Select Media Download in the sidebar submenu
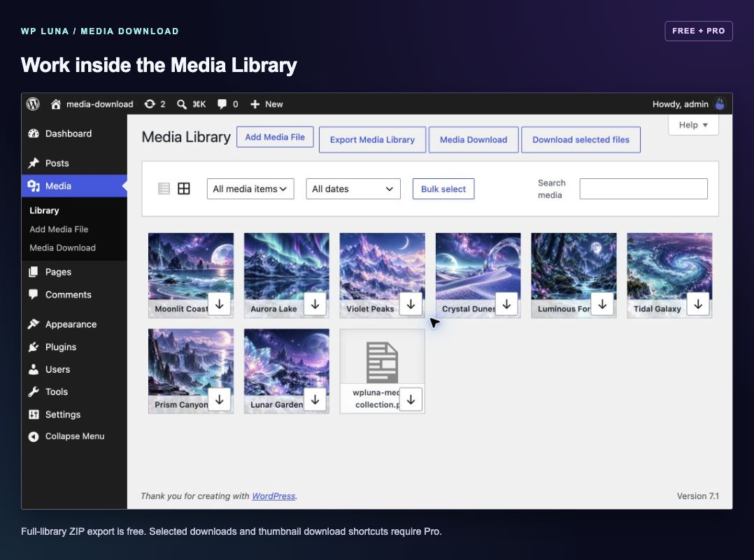This screenshot has height=560, width=754. click(62, 247)
